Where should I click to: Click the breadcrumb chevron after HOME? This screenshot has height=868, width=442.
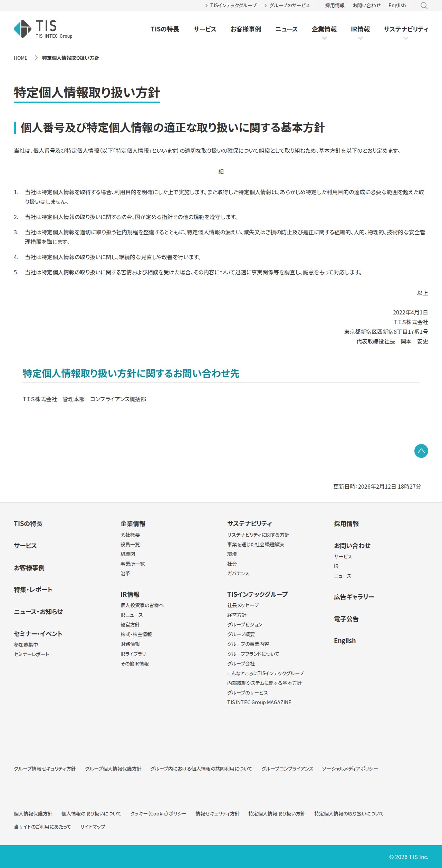[x=36, y=58]
